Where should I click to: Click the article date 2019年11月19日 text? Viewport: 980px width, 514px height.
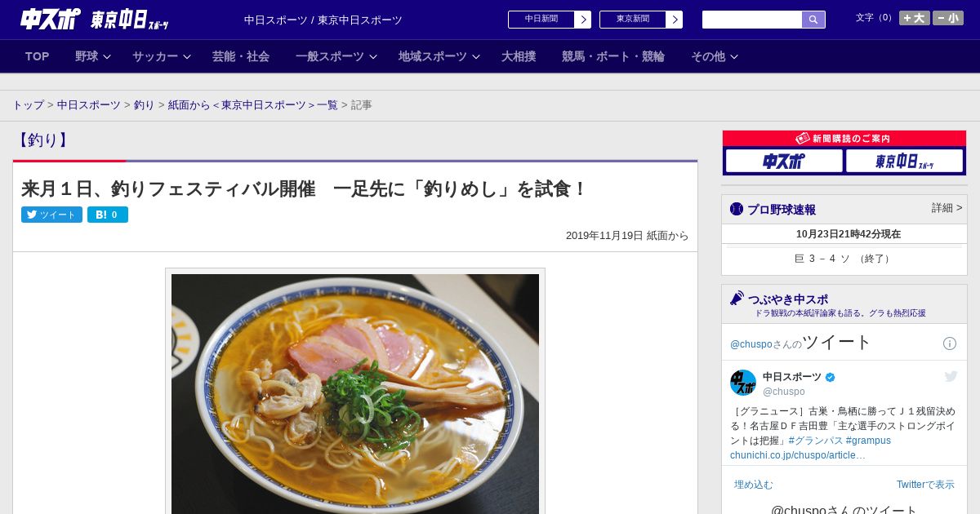tap(604, 236)
